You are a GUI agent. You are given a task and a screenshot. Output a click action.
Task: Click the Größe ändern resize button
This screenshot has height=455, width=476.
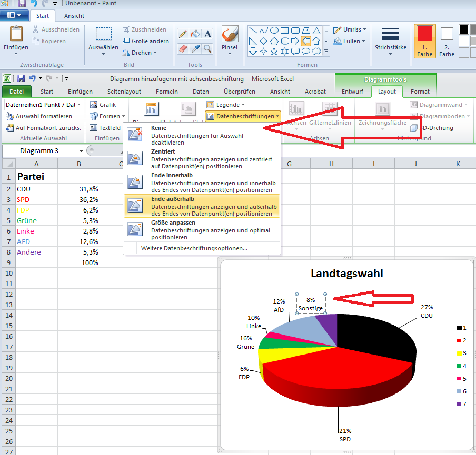[146, 41]
